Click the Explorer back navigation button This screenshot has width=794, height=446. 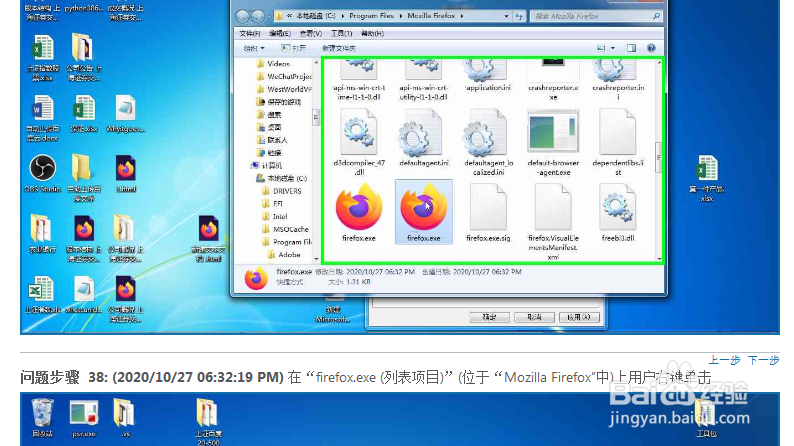[243, 16]
